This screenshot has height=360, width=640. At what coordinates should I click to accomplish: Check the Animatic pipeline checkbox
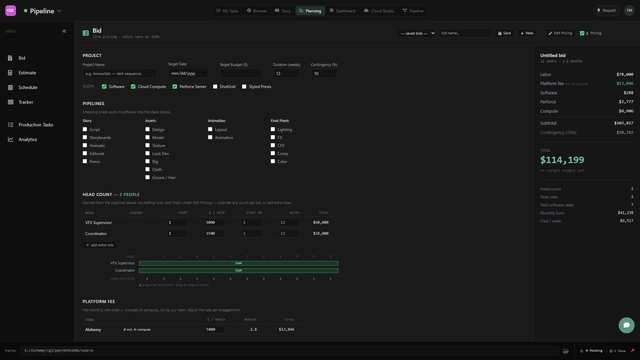click(x=85, y=145)
